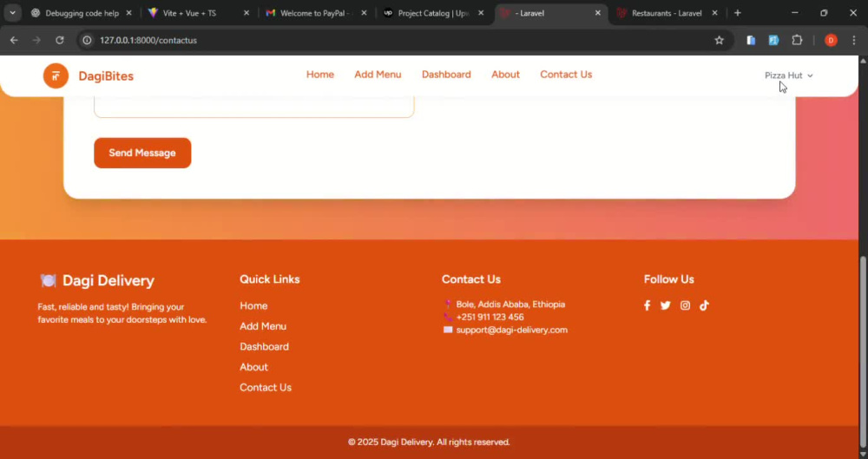
Task: Click the +251 911 123 456 phone number
Action: [x=490, y=318]
